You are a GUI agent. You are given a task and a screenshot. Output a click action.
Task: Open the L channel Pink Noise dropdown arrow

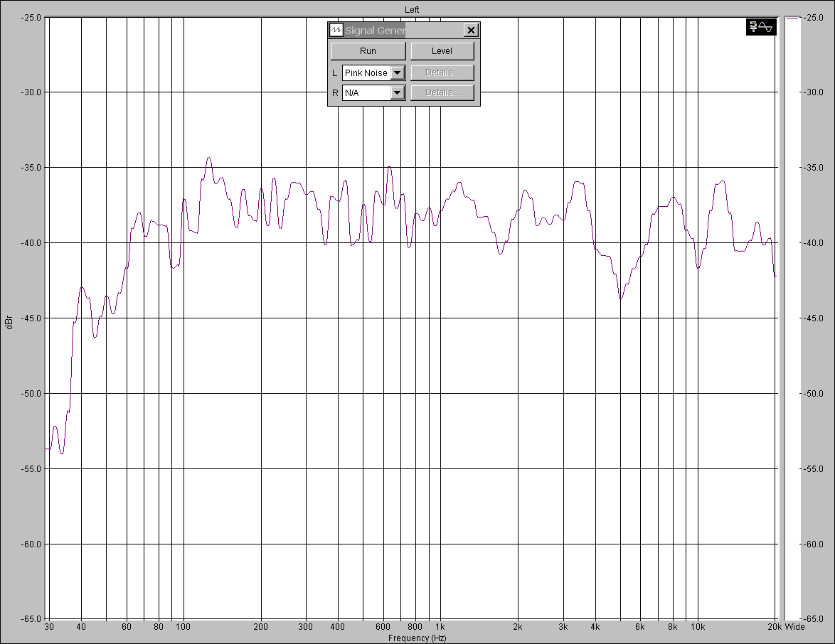tap(398, 73)
